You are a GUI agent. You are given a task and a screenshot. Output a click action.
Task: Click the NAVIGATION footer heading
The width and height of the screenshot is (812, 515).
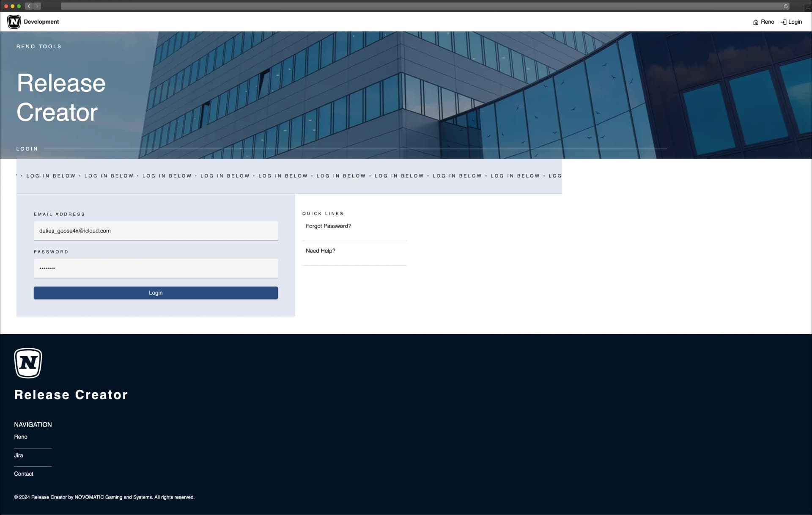click(33, 424)
